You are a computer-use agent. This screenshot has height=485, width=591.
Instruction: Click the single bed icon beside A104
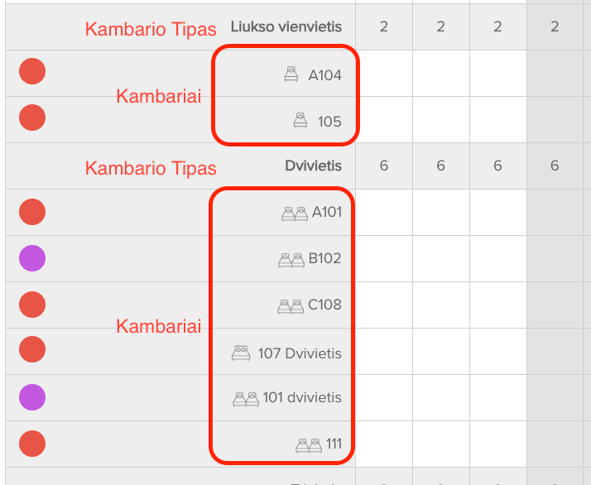(291, 74)
